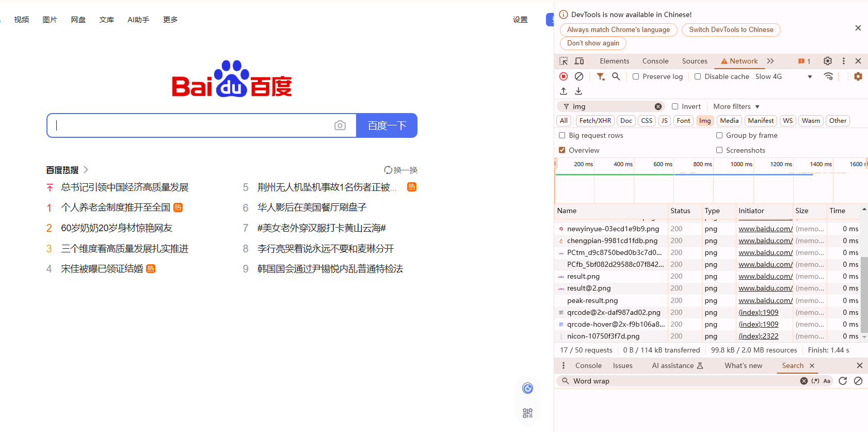The image size is (868, 432).
Task: Enable Group by frame checkbox
Action: pyautogui.click(x=719, y=135)
